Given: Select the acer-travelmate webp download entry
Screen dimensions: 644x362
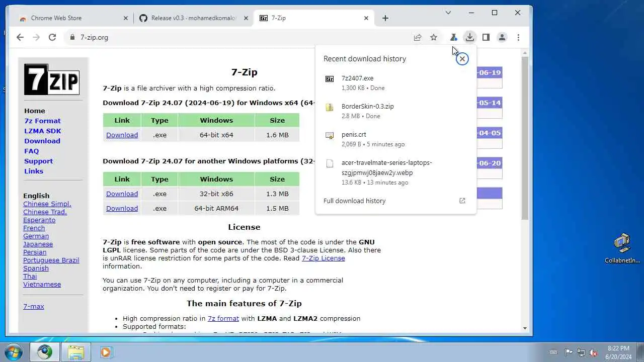Looking at the screenshot, I should coord(396,172).
